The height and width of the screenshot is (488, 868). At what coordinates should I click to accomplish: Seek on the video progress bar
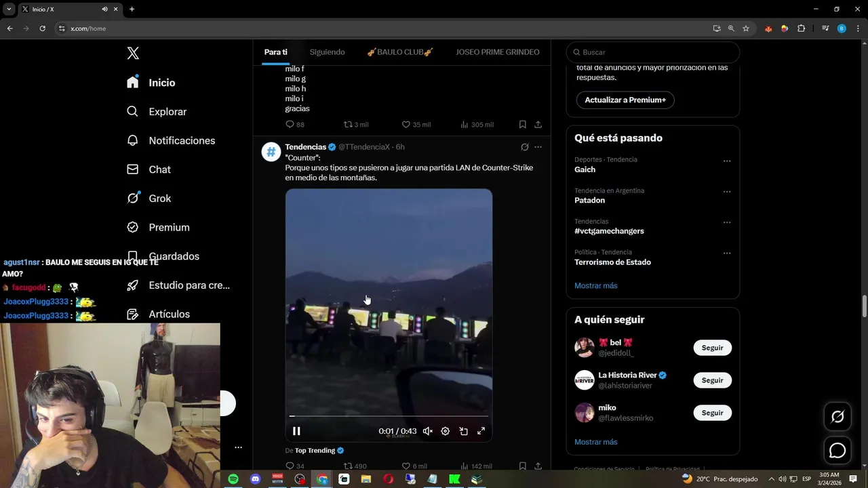[x=389, y=416]
